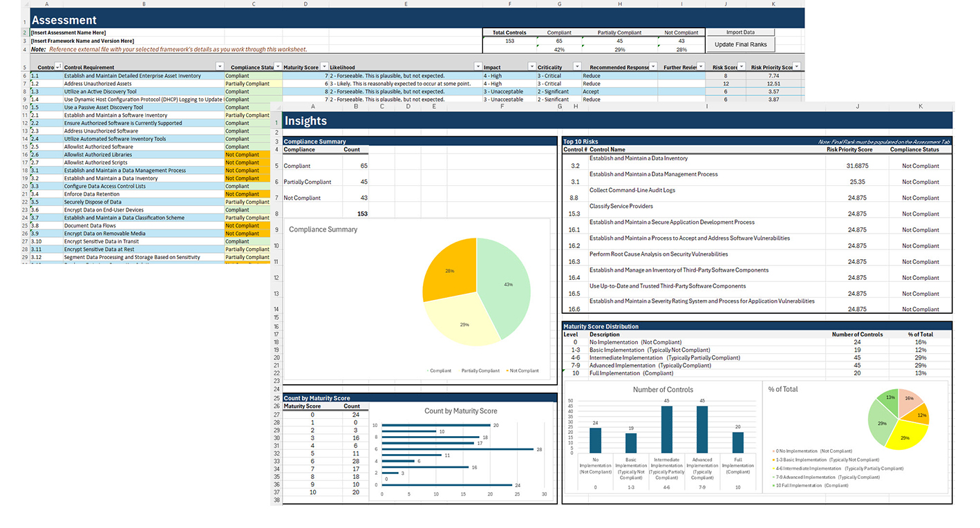Select the longest bar labeled 28 in Count by Maturity Score
The width and height of the screenshot is (980, 528).
[458, 449]
